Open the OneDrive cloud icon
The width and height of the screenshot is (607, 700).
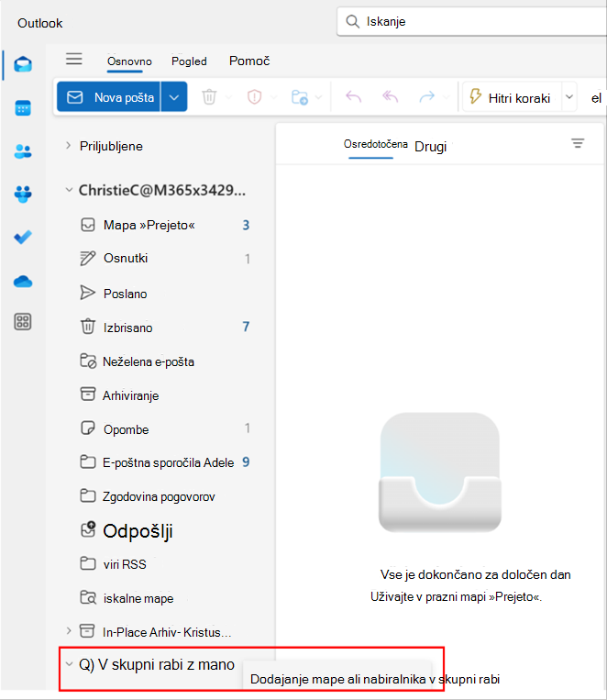(x=23, y=282)
